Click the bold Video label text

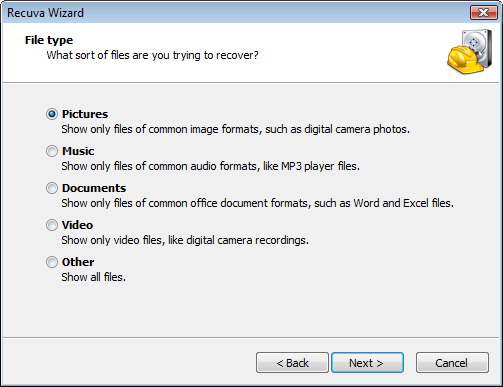[x=77, y=225]
